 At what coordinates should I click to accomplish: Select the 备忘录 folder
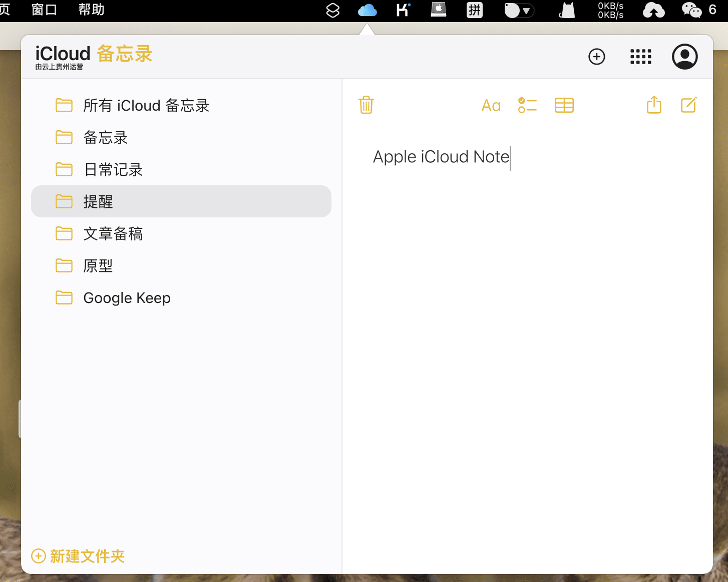(x=105, y=138)
